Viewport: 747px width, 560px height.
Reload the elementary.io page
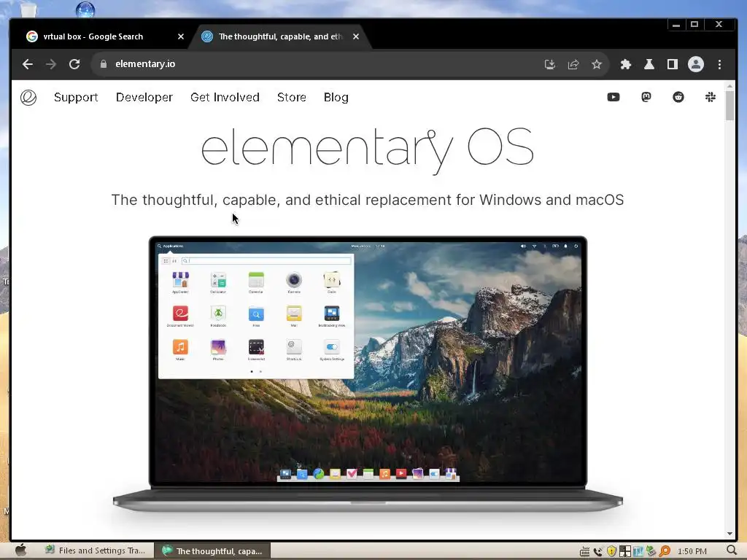coord(74,64)
